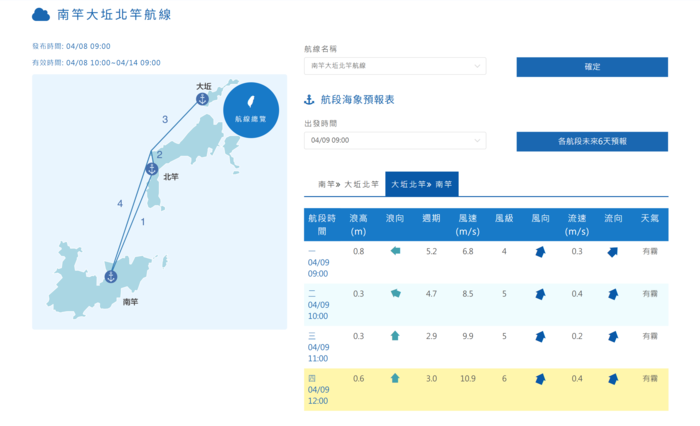Open the route overview Taiwan circle icon
The width and height of the screenshot is (700, 426).
(251, 109)
